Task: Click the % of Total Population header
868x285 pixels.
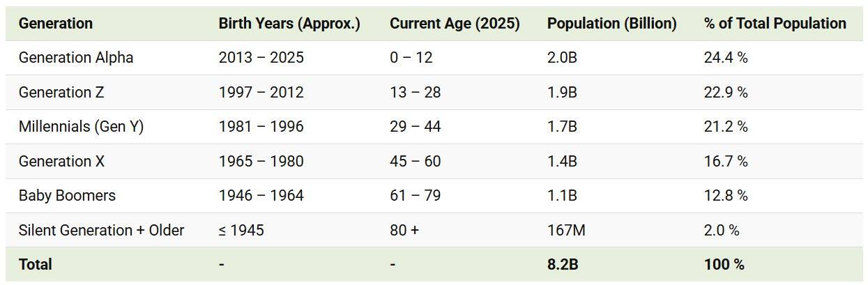Action: coord(775,24)
